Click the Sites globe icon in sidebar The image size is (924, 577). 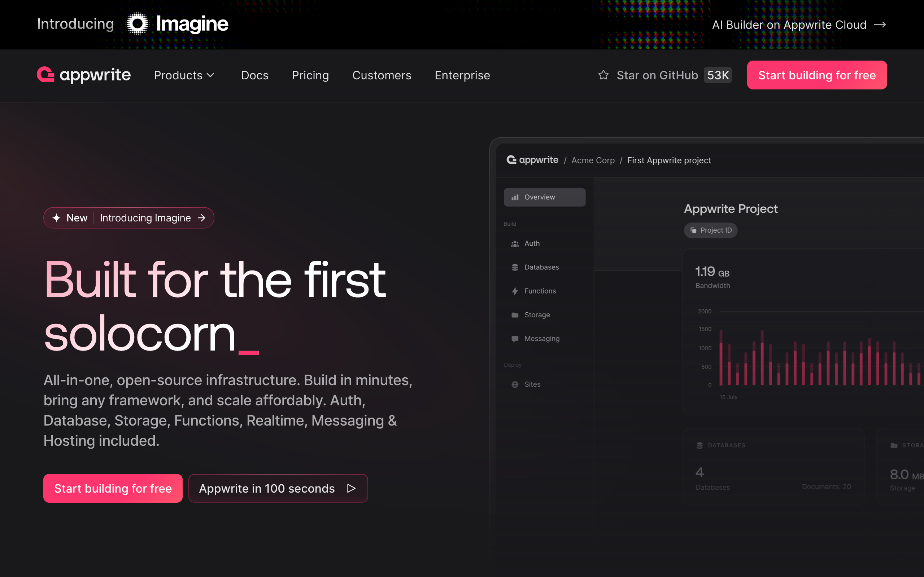(x=515, y=384)
